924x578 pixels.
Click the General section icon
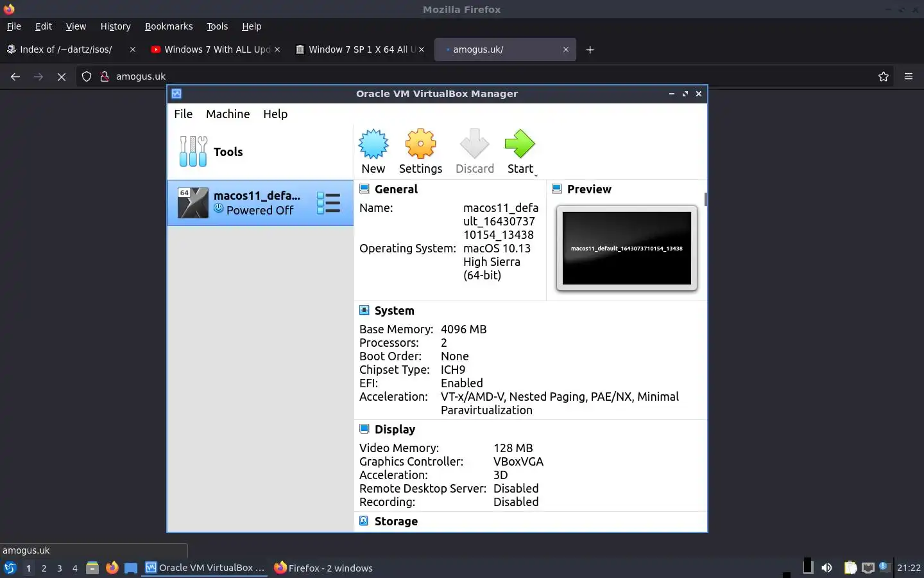(364, 189)
